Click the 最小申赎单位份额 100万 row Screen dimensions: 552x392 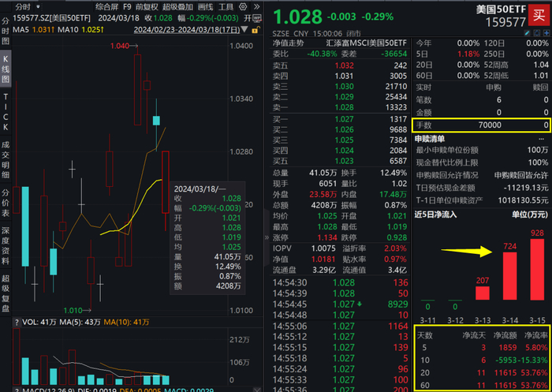[482, 151]
